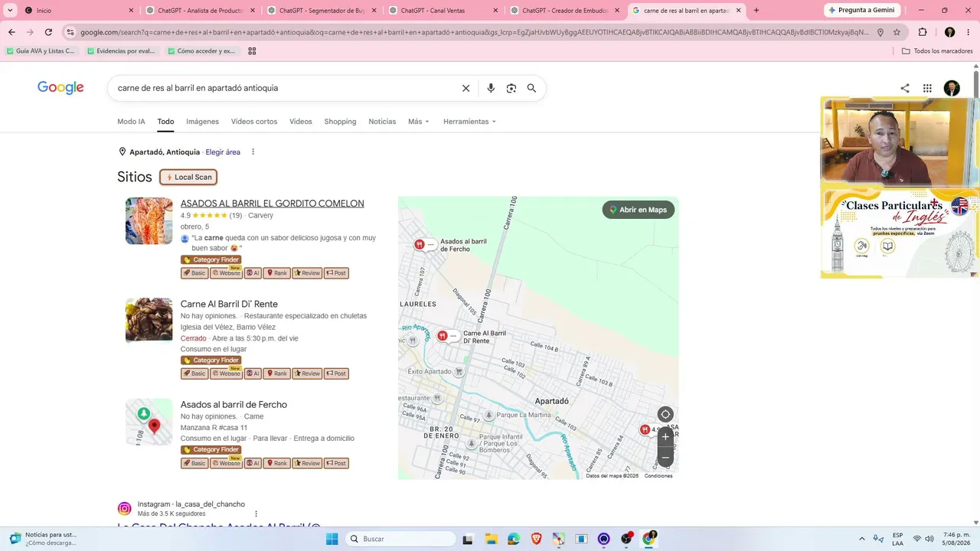Open the map with Abrir en Maps
This screenshot has height=551, width=980.
click(639, 210)
